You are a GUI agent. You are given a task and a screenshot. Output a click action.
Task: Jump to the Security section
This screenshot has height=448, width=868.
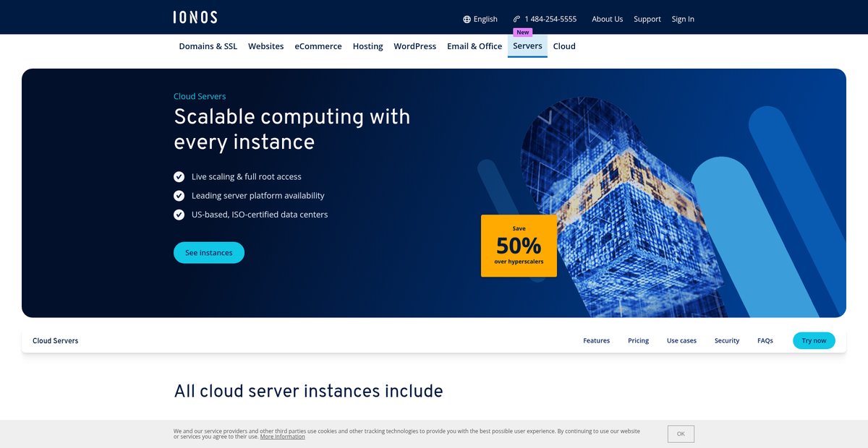[x=727, y=340]
